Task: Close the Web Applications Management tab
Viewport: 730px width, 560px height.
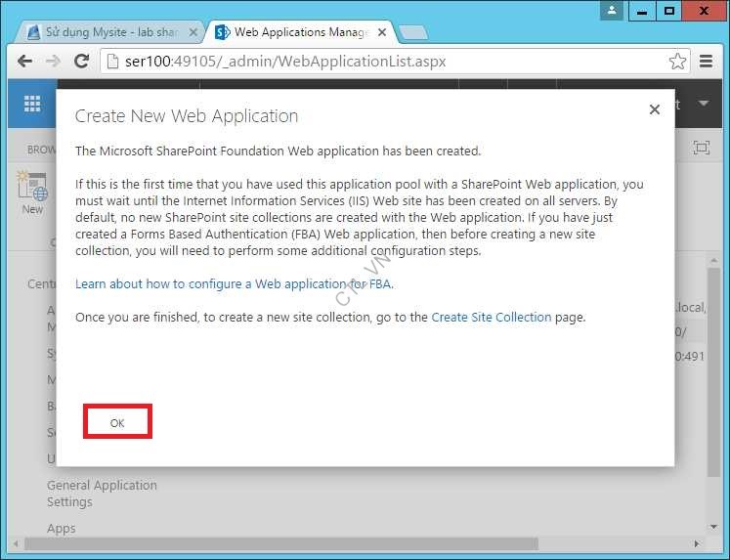Action: click(382, 32)
